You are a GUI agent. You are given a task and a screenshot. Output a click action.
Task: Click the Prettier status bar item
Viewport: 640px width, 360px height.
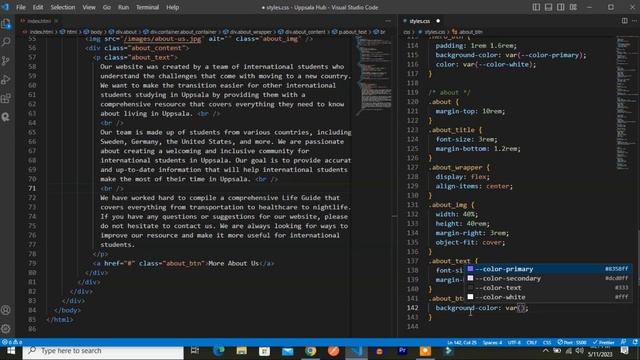(x=604, y=342)
